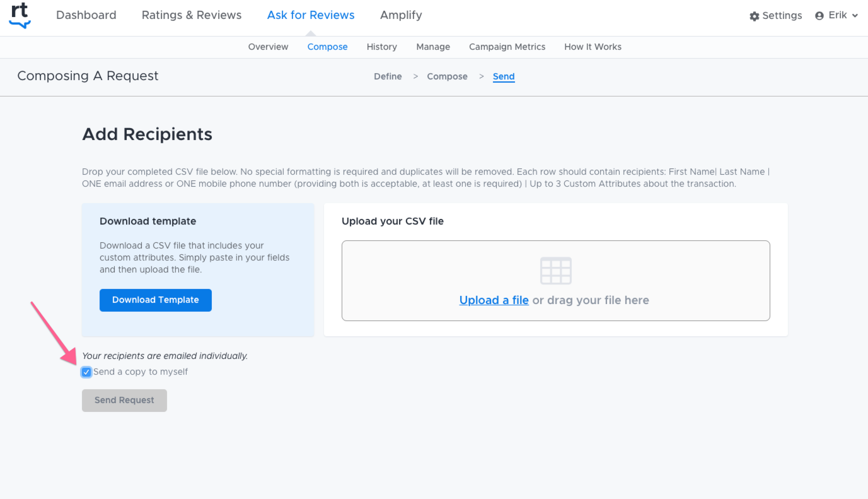
Task: Click the Download Template button
Action: [156, 300]
